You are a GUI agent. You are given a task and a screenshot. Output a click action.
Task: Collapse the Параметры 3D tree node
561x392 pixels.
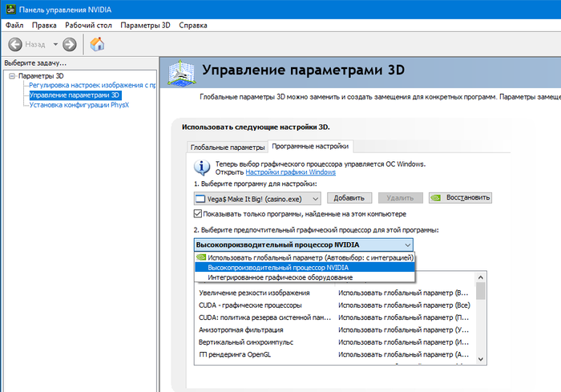pos(12,76)
